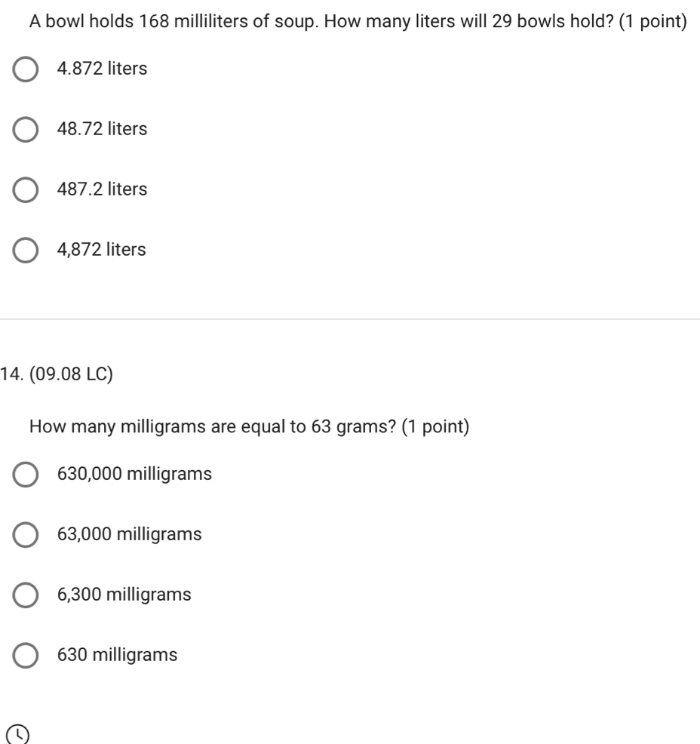The width and height of the screenshot is (700, 744).
Task: Choose the 48.72 liters option
Action: 25,130
